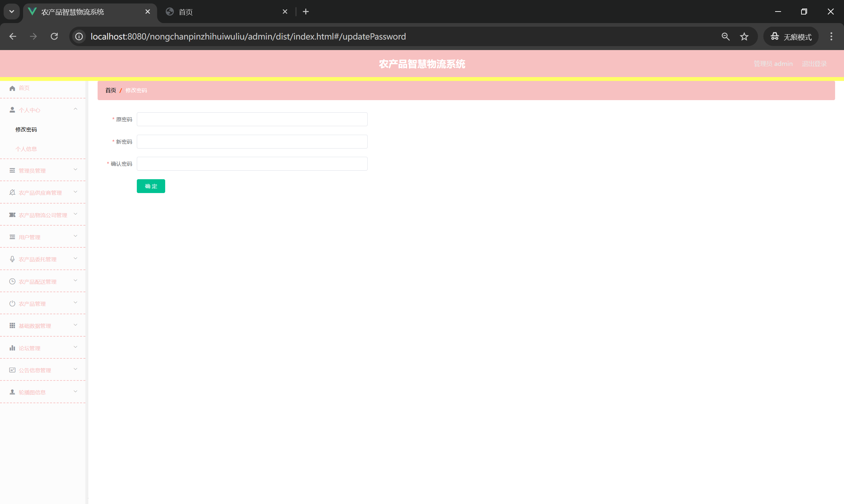Click the microphone icon beside 农产品委托管理
844x504 pixels.
click(x=12, y=259)
